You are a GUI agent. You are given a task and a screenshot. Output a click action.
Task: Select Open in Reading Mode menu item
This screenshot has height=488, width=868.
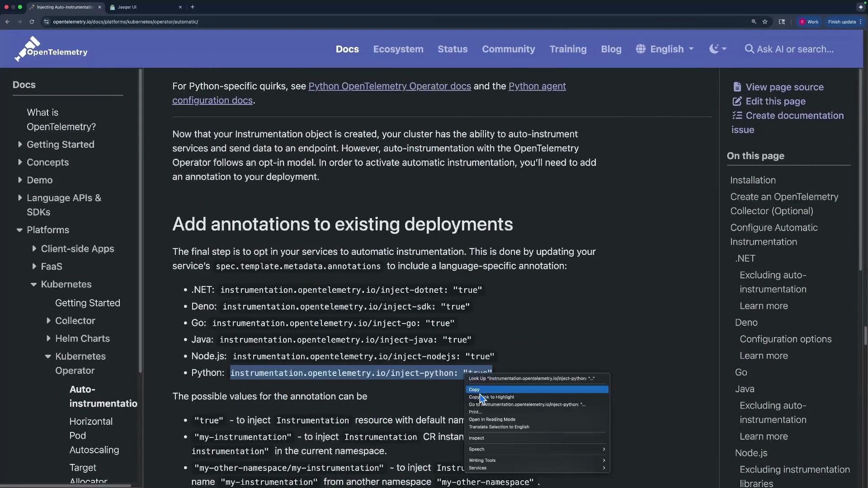pos(537,419)
